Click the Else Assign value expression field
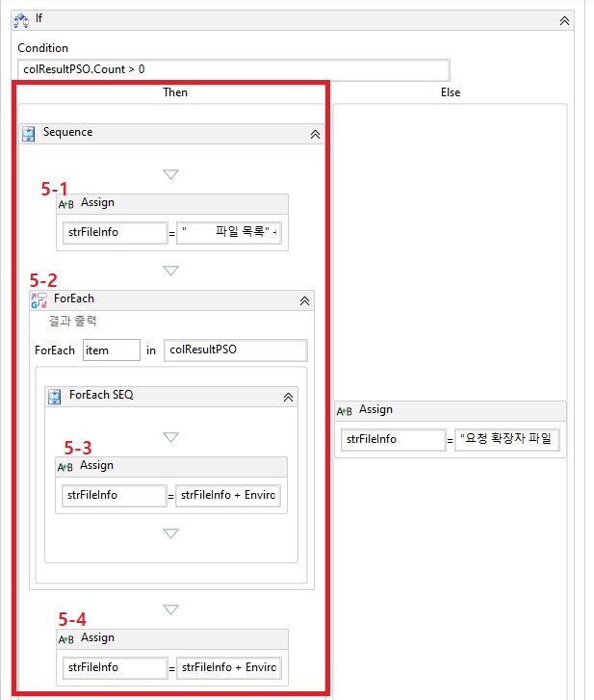This screenshot has height=700, width=594. [508, 439]
